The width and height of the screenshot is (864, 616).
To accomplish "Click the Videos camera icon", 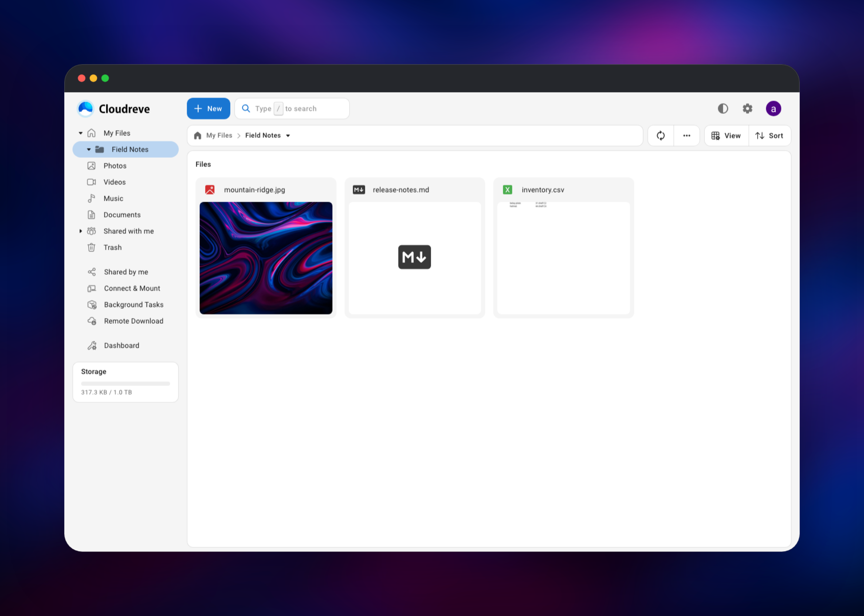I will 92,182.
